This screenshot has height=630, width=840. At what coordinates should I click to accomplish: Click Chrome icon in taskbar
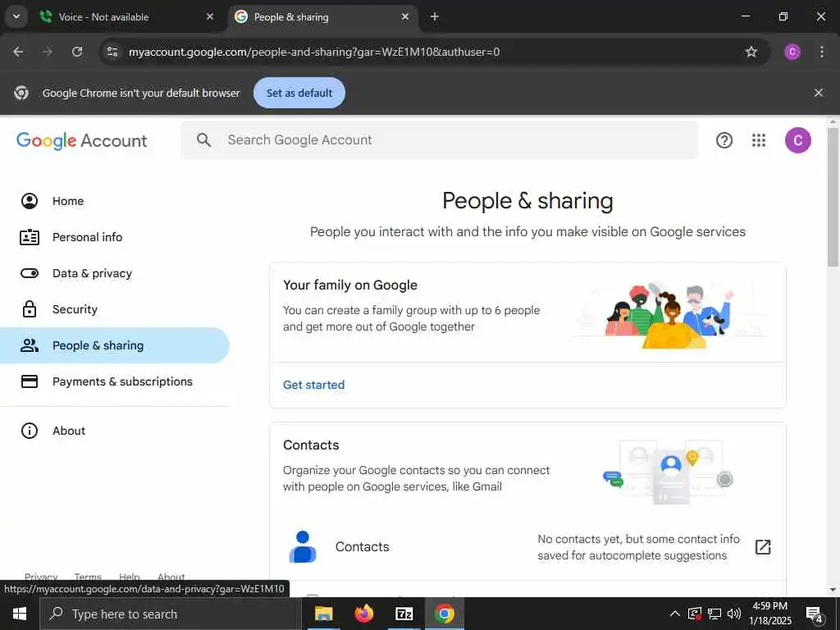click(x=444, y=614)
